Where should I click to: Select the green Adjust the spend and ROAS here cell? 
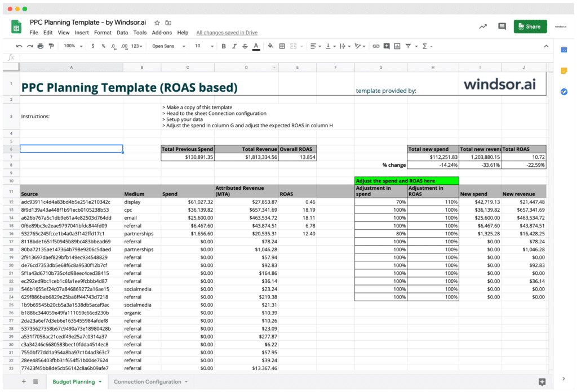coord(407,181)
